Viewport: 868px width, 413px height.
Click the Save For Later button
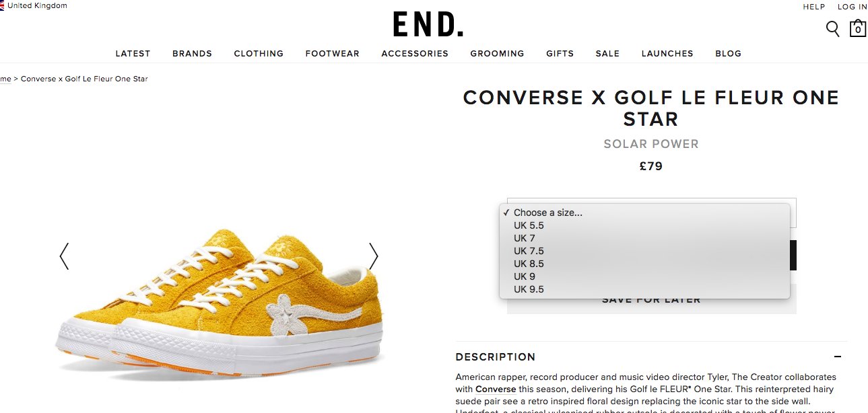pos(651,300)
